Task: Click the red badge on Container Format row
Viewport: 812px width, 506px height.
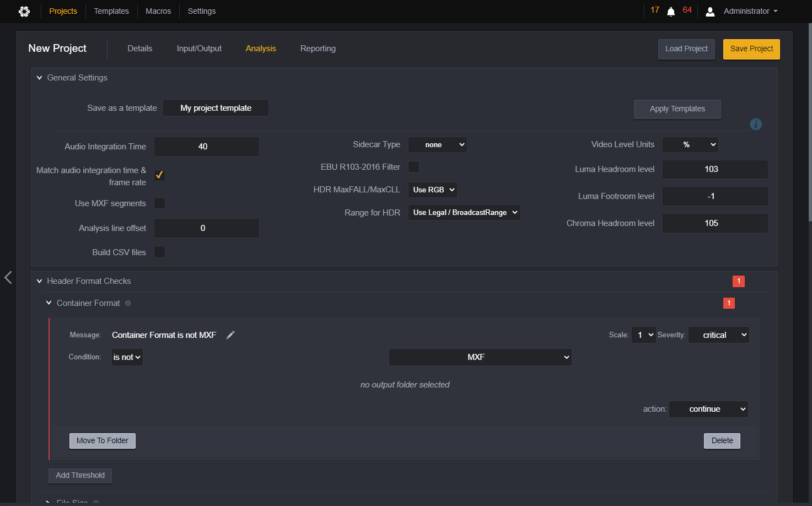Action: tap(729, 303)
